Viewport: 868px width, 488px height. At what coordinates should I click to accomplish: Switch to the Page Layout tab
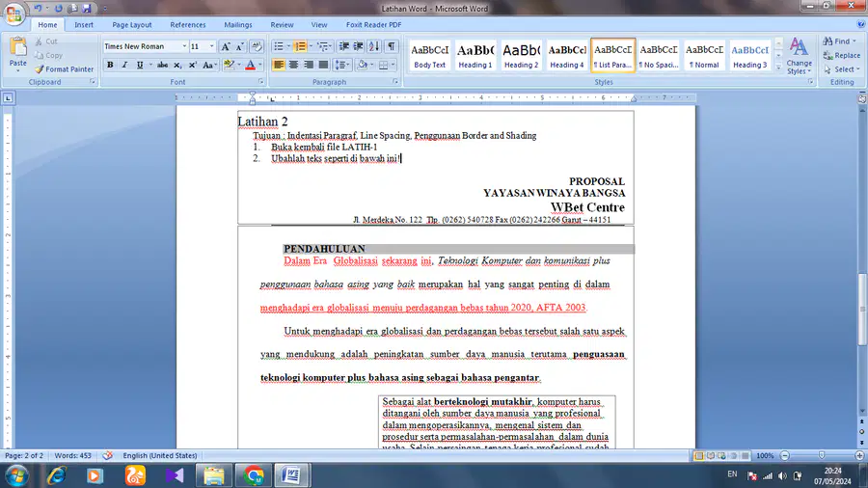[x=132, y=25]
